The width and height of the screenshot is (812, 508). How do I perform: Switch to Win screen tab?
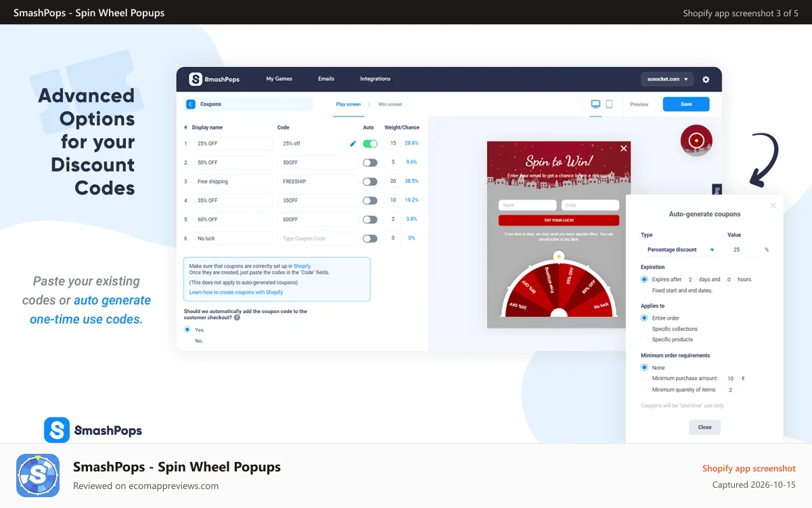[390, 104]
